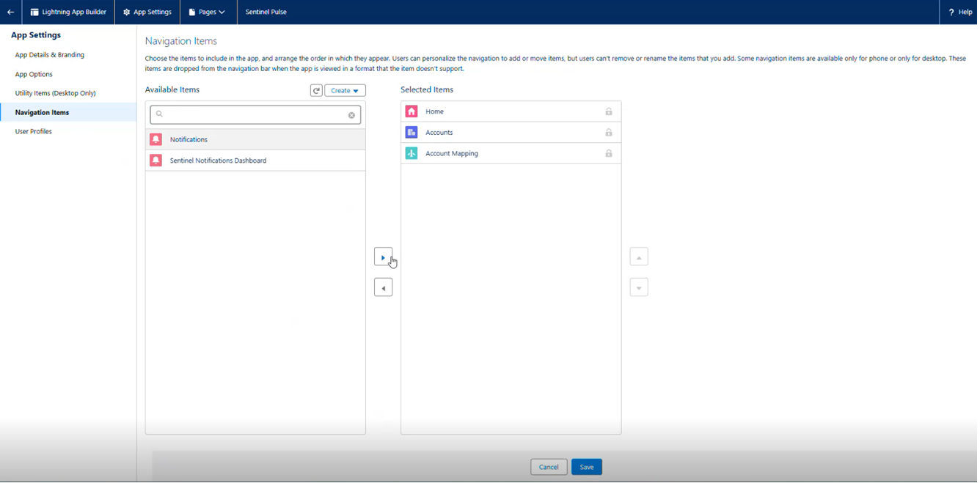Click the refresh icon next to Create
The height and width of the screenshot is (483, 980).
pos(316,91)
